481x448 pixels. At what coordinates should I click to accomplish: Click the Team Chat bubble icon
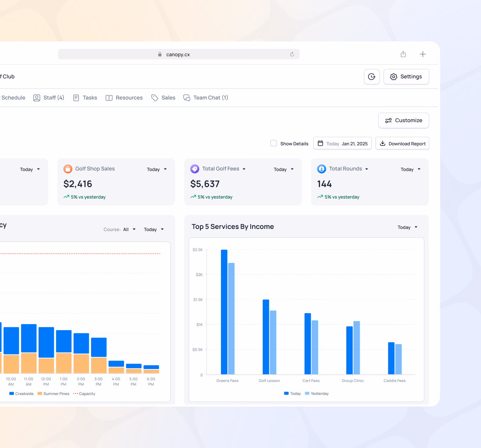pos(187,98)
